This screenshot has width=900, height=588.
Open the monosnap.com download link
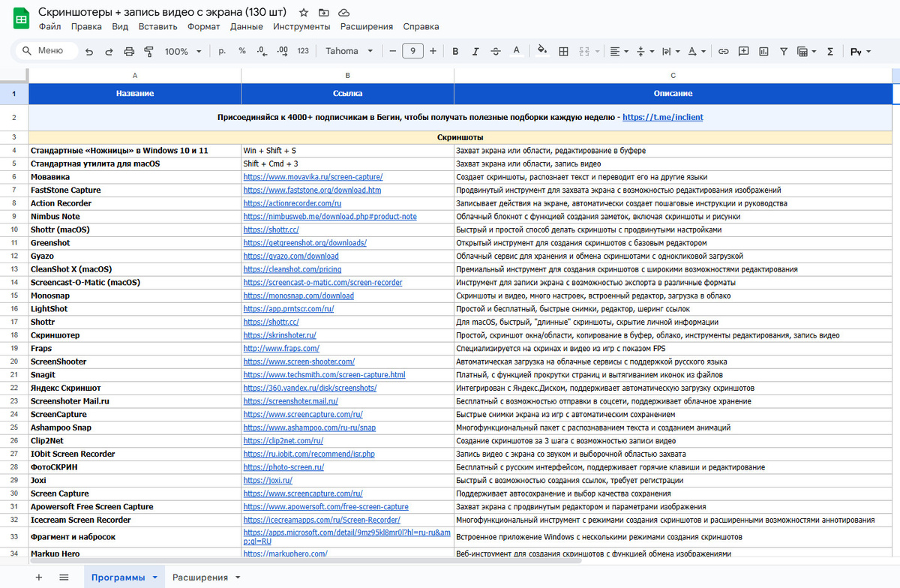click(298, 295)
